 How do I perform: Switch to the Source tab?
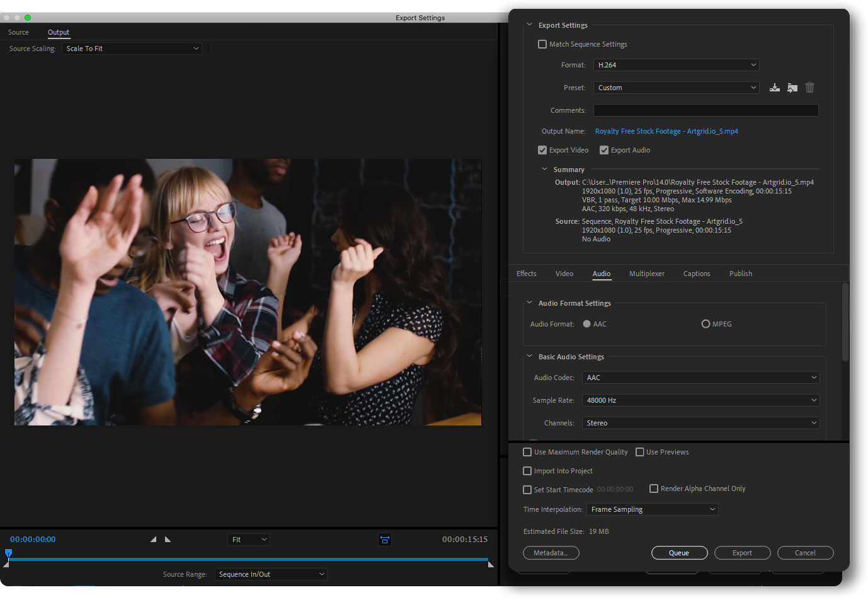[x=18, y=32]
